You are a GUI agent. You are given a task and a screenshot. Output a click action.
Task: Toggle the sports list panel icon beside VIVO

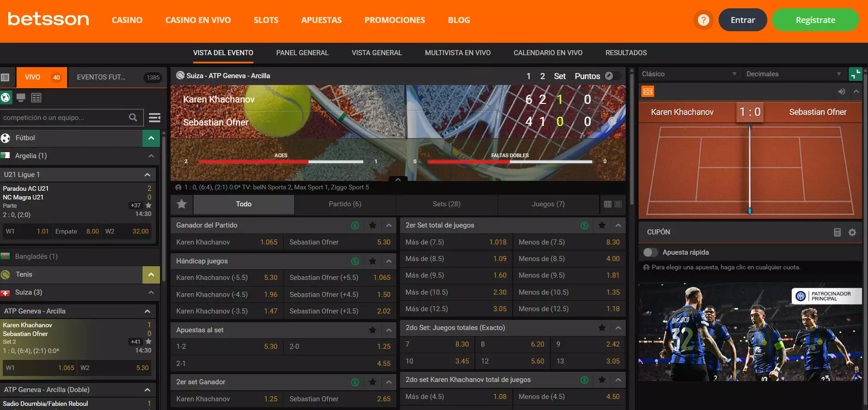[6, 77]
